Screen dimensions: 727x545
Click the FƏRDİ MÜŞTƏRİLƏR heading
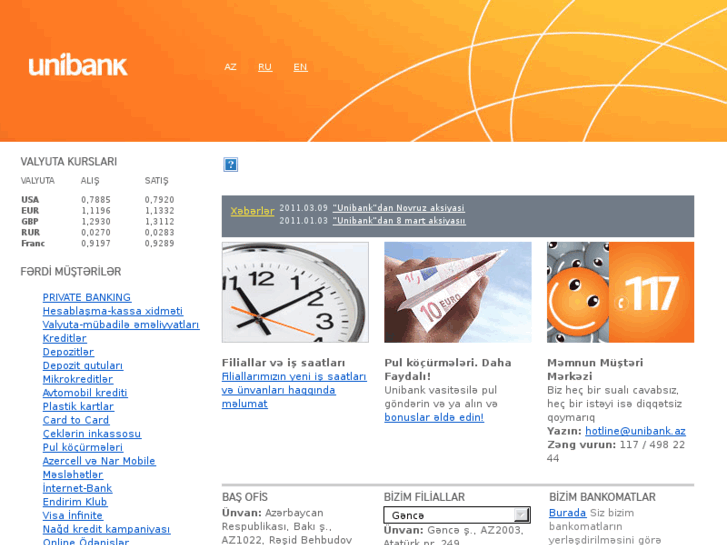point(70,272)
